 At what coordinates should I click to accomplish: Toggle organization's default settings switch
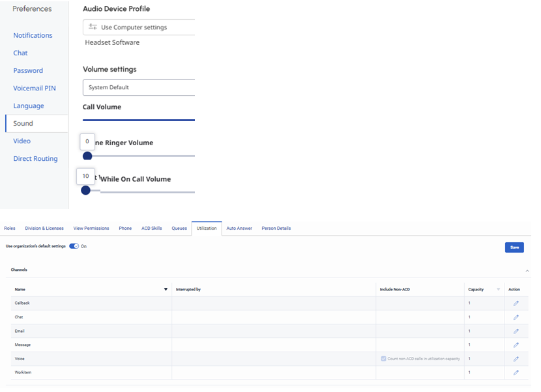(74, 246)
